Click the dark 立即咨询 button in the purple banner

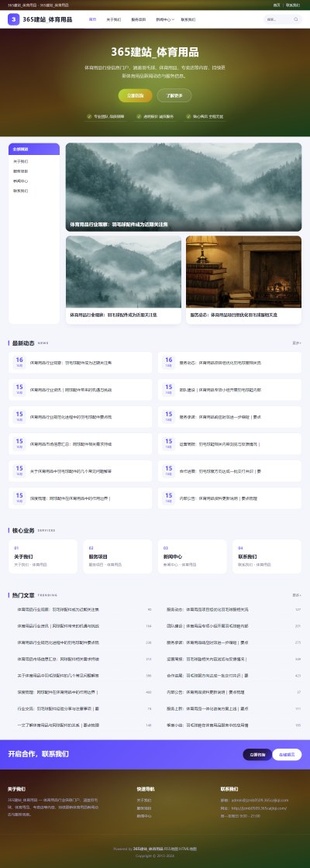coord(257,755)
